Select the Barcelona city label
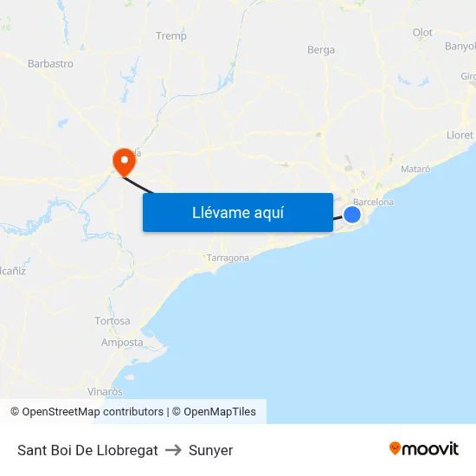 pyautogui.click(x=373, y=202)
